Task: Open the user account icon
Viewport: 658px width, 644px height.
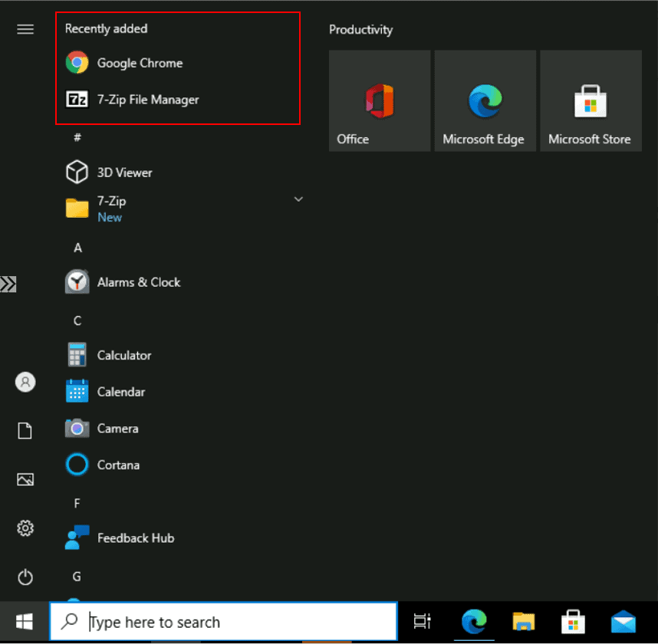Action: [25, 383]
